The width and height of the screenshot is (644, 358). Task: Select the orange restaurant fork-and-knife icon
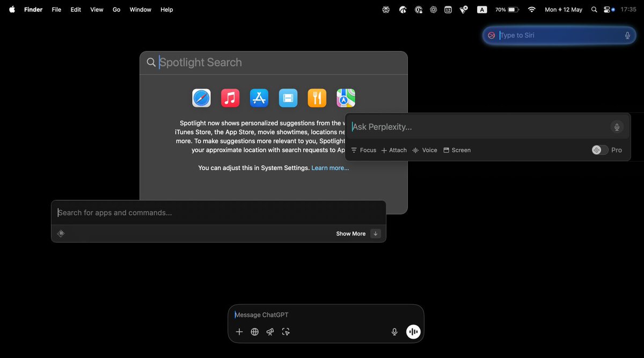(x=317, y=98)
